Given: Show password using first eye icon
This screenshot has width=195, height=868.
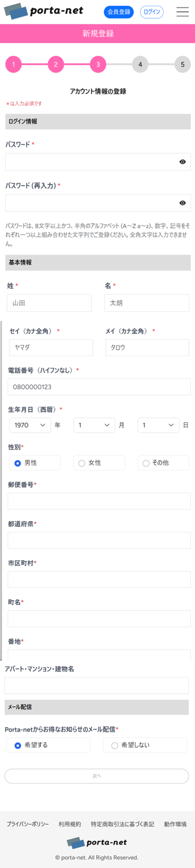Looking at the screenshot, I should (183, 162).
